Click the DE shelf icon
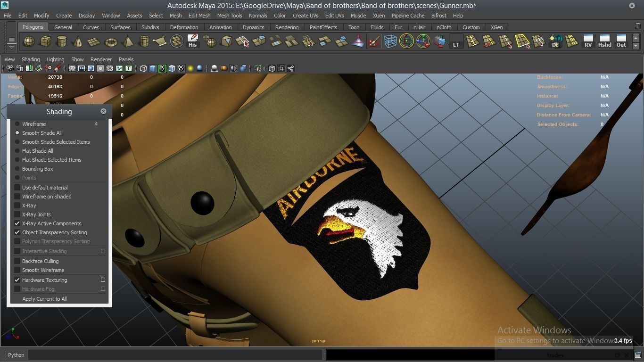 pos(555,41)
